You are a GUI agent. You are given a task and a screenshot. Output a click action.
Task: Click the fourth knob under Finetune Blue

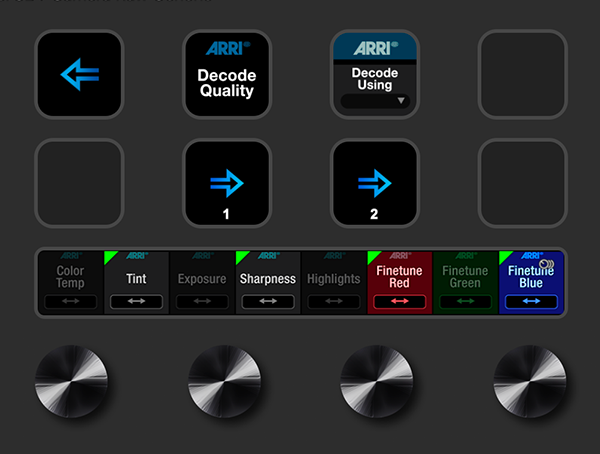point(530,381)
